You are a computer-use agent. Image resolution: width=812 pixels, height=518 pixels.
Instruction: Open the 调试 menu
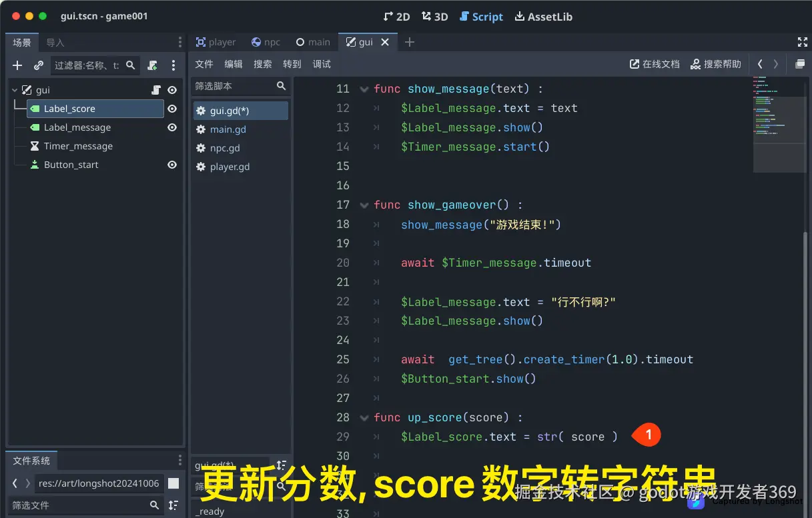(322, 64)
